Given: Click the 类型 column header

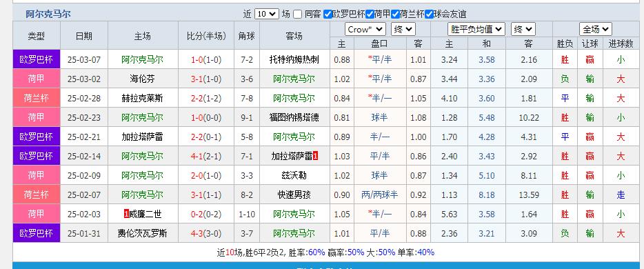Looking at the screenshot, I should pyautogui.click(x=37, y=36).
